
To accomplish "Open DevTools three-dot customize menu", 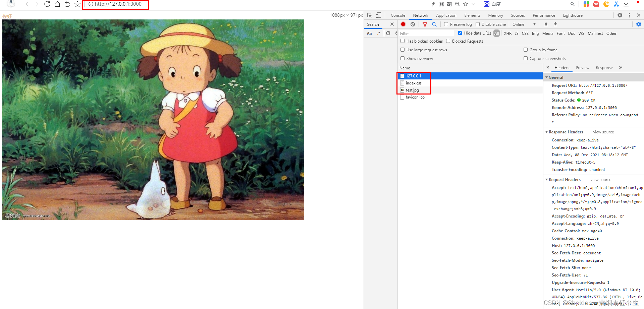I will (x=629, y=15).
